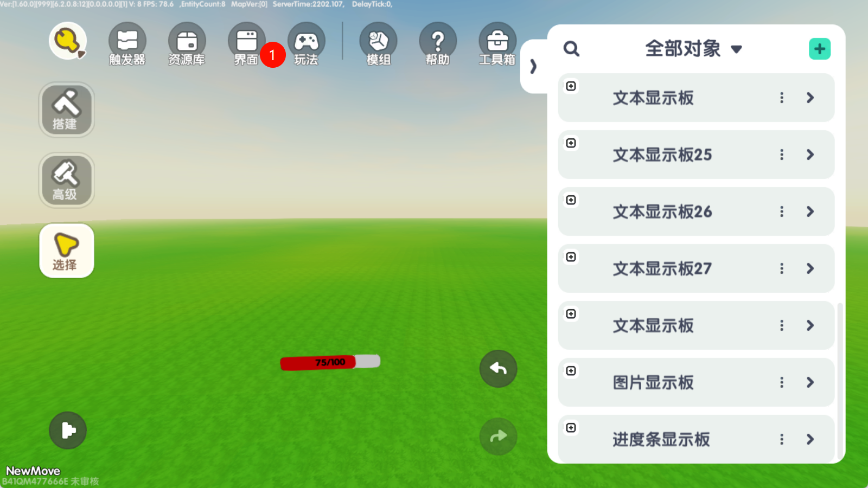Select the 文本显示板27 row label

662,269
